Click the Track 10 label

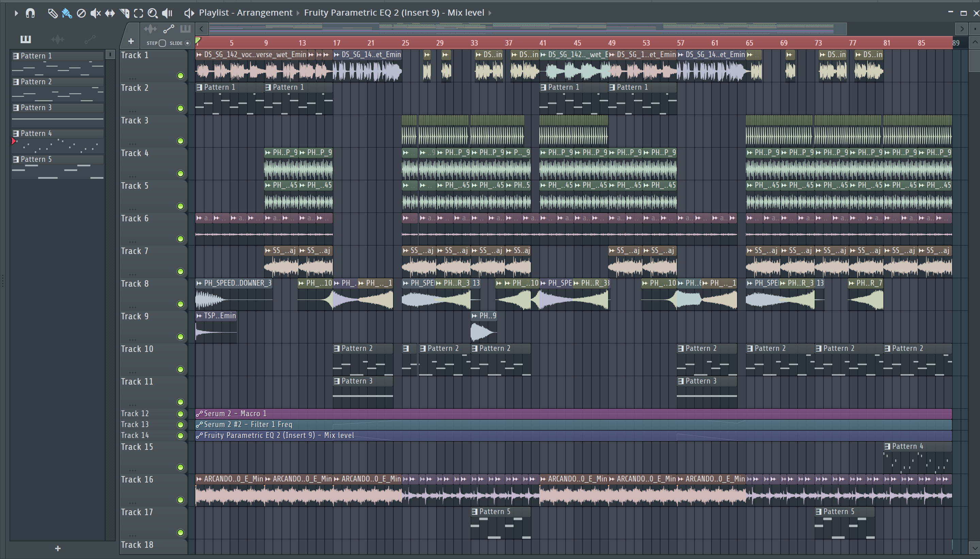point(137,349)
